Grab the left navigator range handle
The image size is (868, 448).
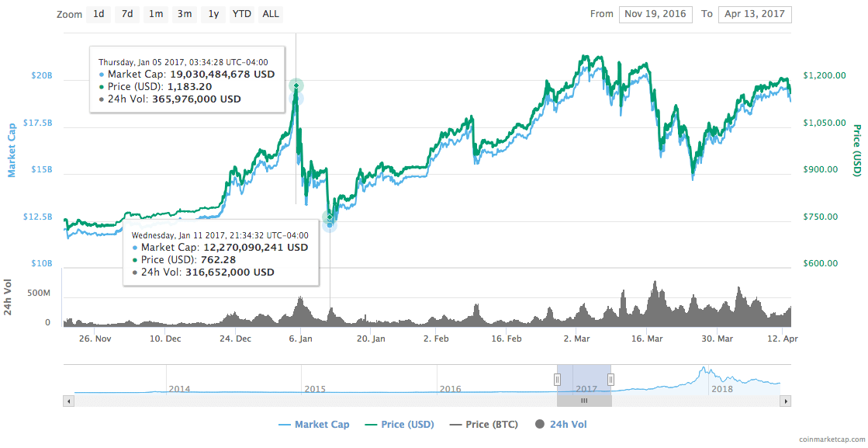[x=558, y=380]
